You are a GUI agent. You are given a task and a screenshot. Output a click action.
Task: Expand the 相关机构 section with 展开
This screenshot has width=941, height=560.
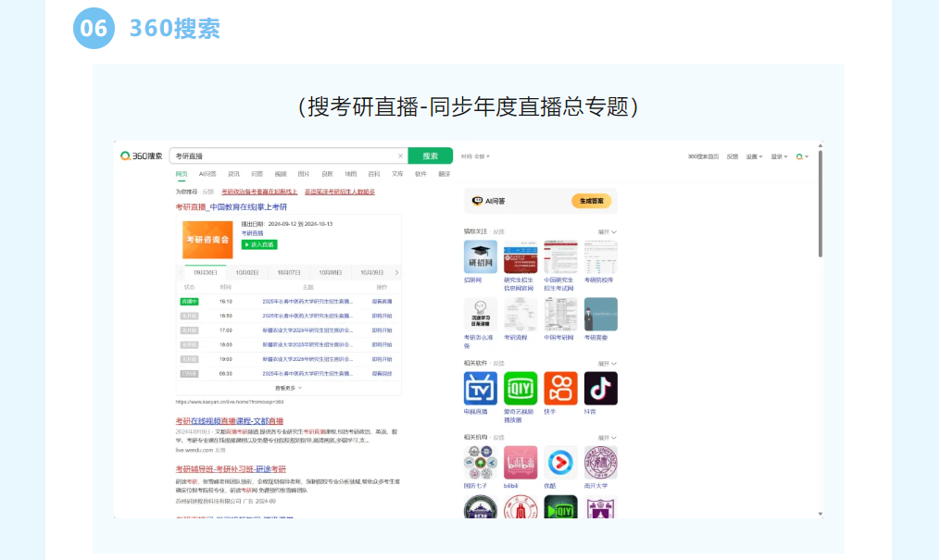607,438
